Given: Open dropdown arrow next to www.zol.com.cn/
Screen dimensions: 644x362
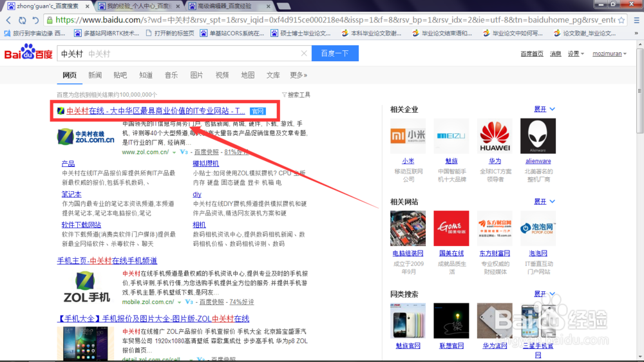Looking at the screenshot, I should [174, 153].
